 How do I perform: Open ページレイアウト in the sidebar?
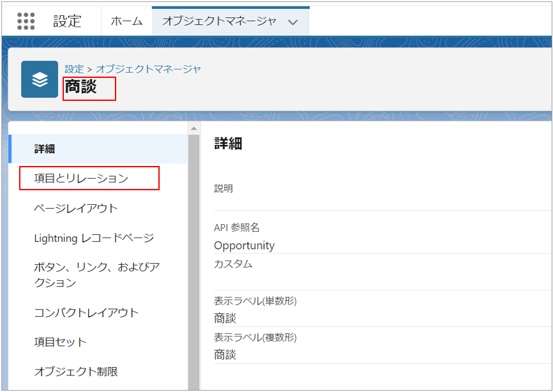(x=76, y=208)
